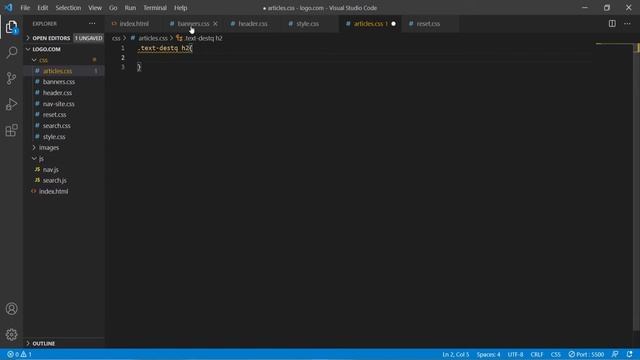
Task: Open the Manage gear icon
Action: click(11, 335)
